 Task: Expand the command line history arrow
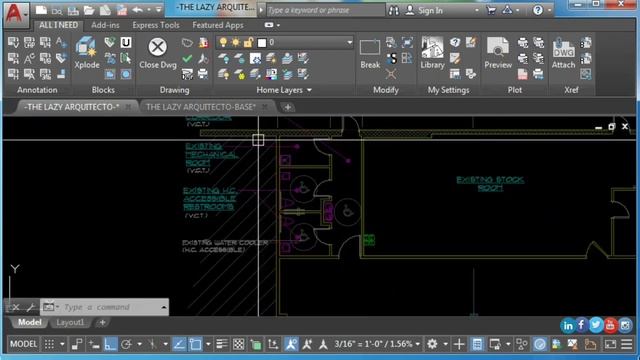[x=164, y=307]
